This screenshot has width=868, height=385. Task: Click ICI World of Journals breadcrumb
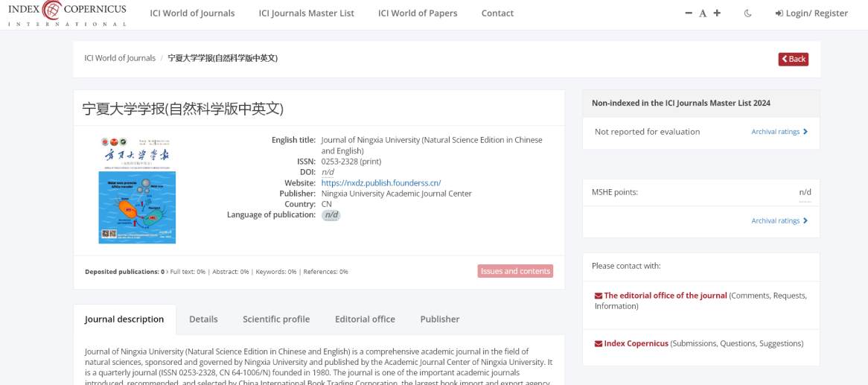(120, 58)
